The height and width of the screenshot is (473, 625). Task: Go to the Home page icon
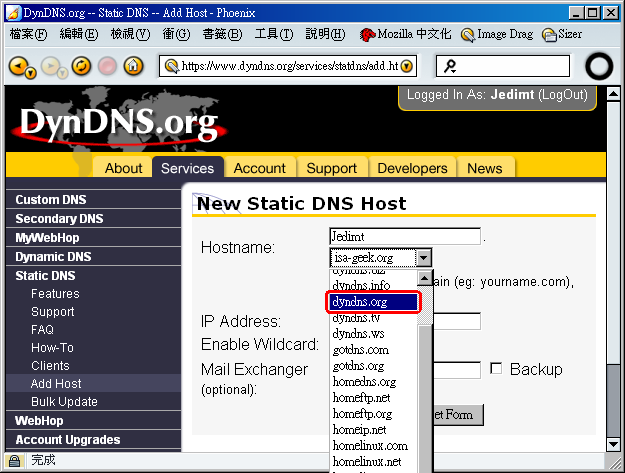point(133,66)
